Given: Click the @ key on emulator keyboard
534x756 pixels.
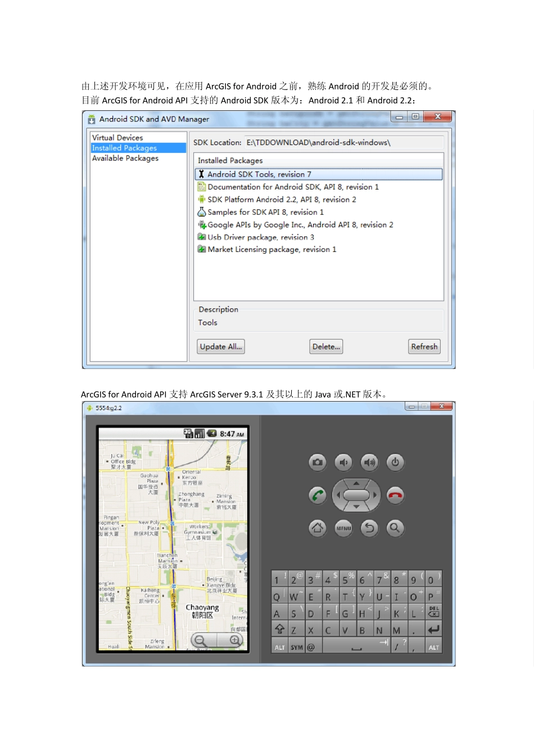Looking at the screenshot, I should click(314, 646).
